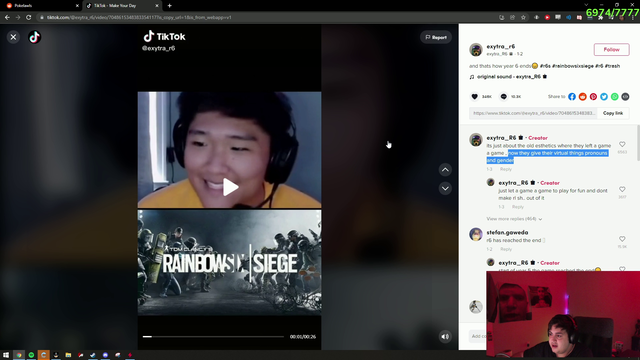Select the video URL field
The height and width of the screenshot is (360, 640).
pyautogui.click(x=533, y=113)
